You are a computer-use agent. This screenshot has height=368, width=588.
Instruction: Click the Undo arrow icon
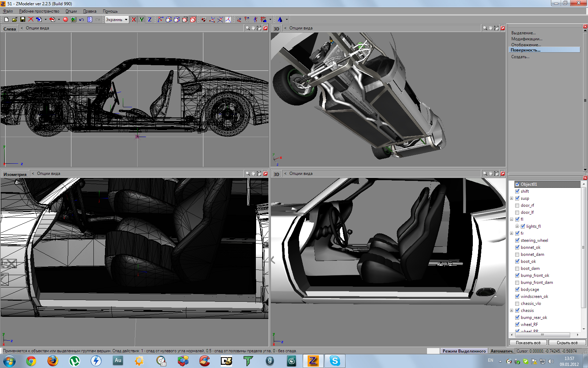click(82, 20)
